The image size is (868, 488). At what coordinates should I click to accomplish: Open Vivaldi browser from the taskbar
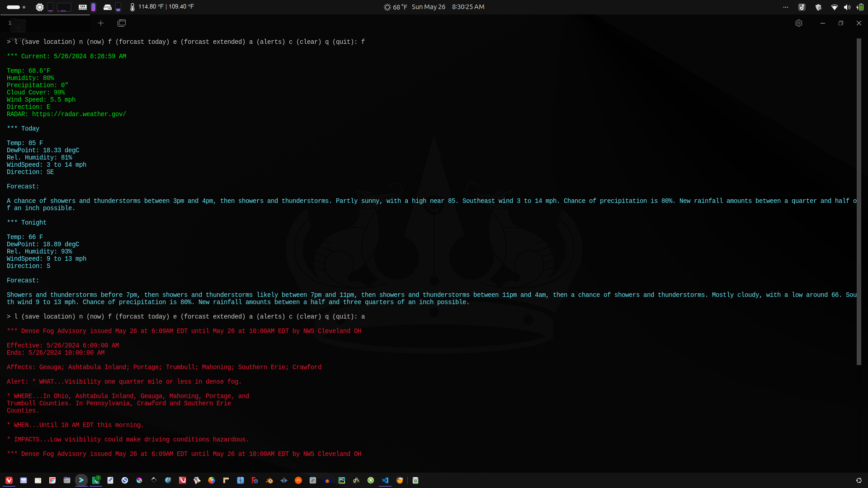pyautogui.click(x=9, y=480)
